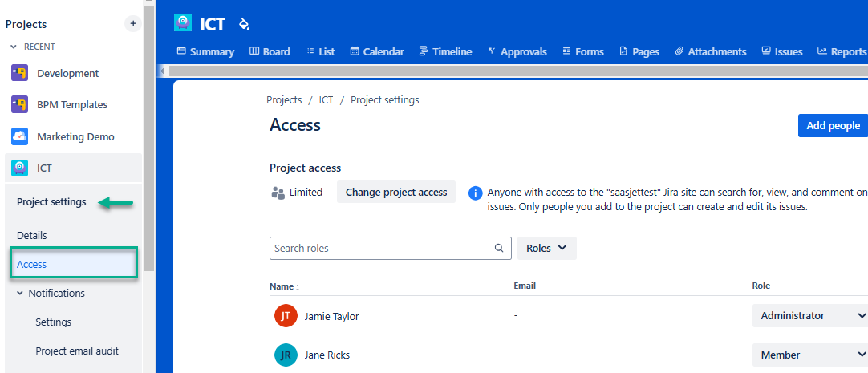
Task: Click the Projects breadcrumb link
Action: (284, 100)
